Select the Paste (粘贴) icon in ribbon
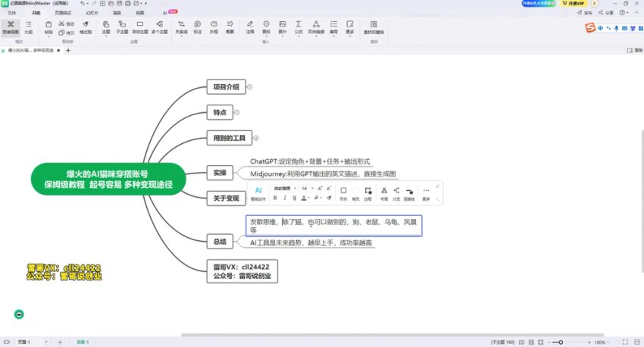This screenshot has height=347, width=644. tap(48, 27)
